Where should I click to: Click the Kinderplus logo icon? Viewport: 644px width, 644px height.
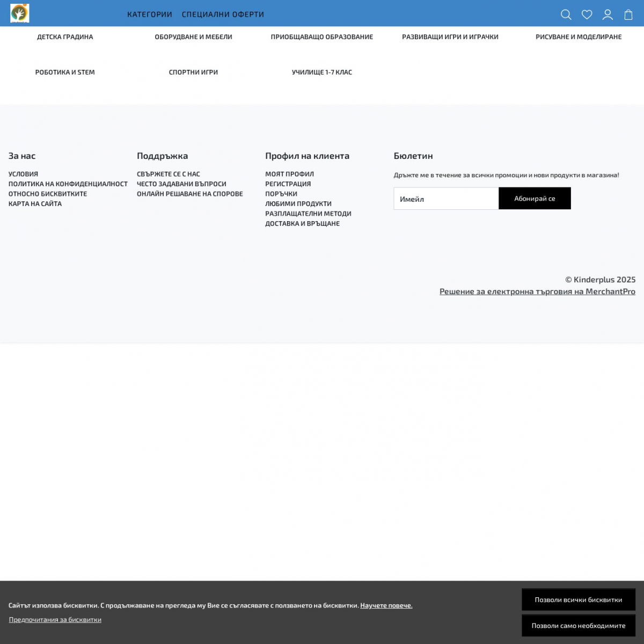[x=20, y=13]
